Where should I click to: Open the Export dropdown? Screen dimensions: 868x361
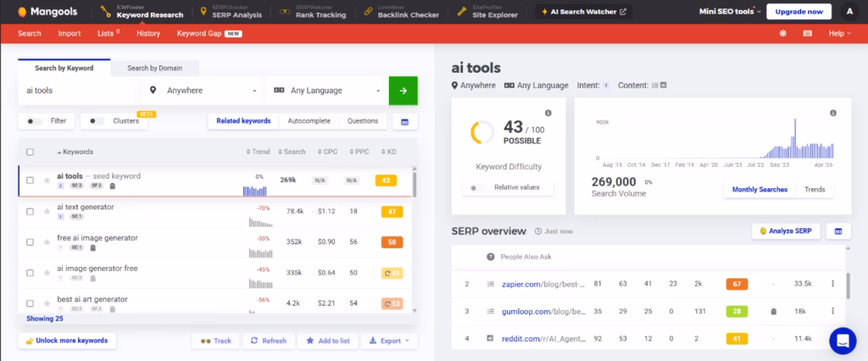tap(389, 341)
